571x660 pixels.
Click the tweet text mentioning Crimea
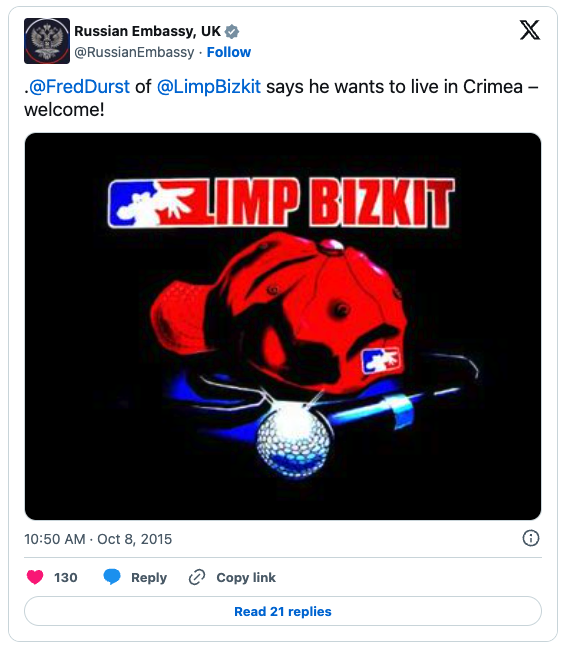281,98
